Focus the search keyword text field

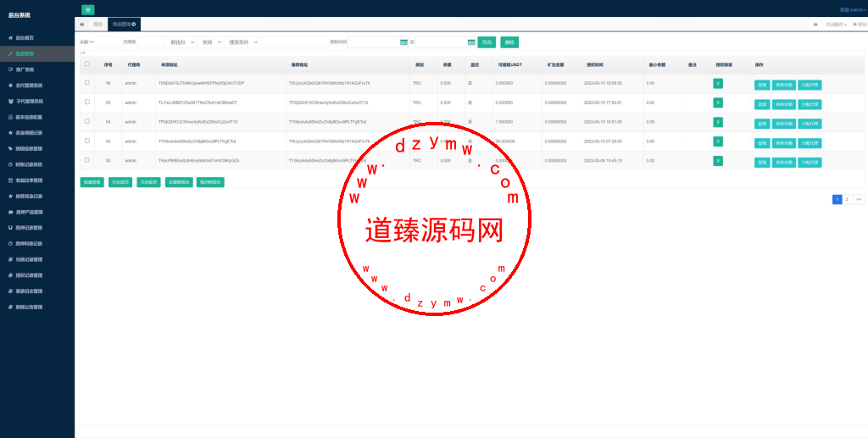(x=294, y=42)
